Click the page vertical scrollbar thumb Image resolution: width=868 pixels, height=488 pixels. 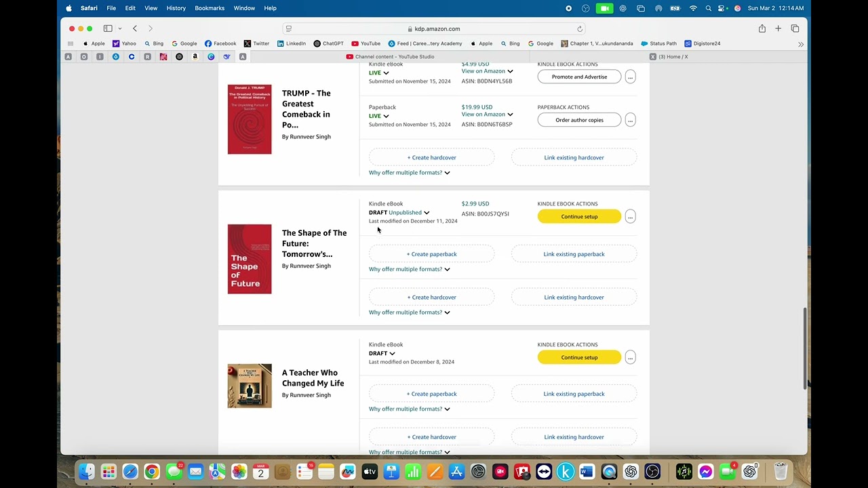[805, 348]
